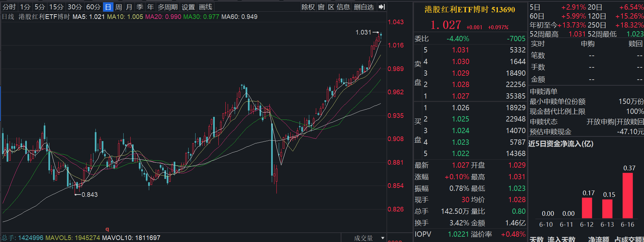Click the collapse side panel arrow icon
The width and height of the screenshot is (644, 242).
[x=382, y=7]
